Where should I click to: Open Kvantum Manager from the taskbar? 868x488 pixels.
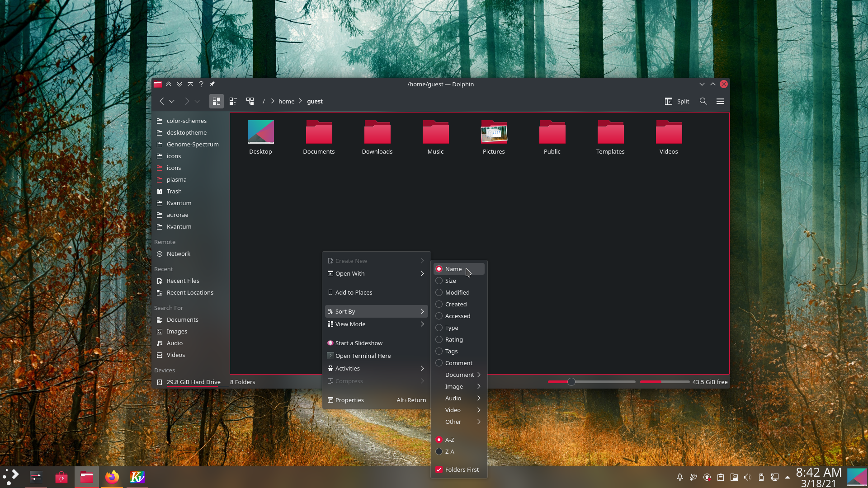click(137, 477)
